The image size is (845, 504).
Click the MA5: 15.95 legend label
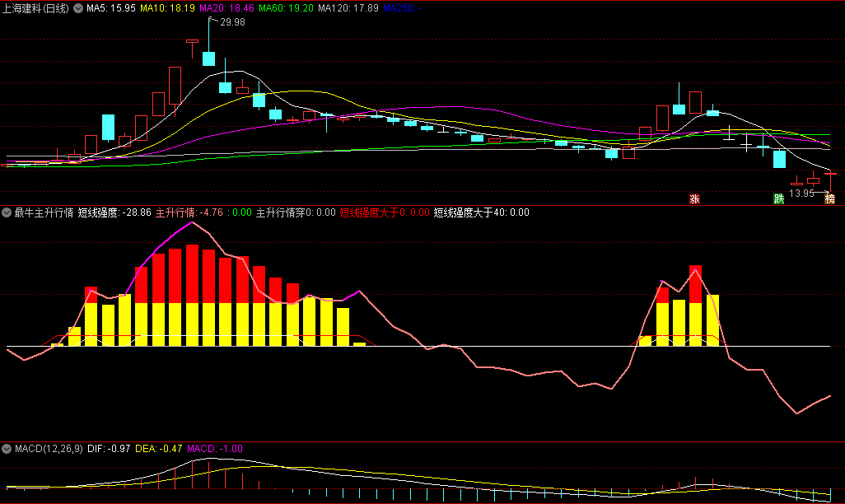(111, 8)
